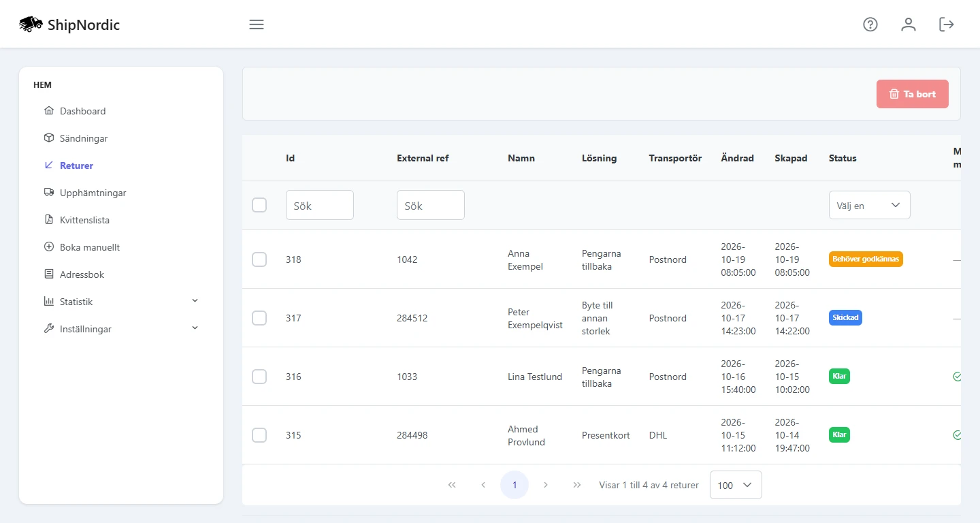The width and height of the screenshot is (980, 523).
Task: Click the Id search input field
Action: [x=320, y=205]
